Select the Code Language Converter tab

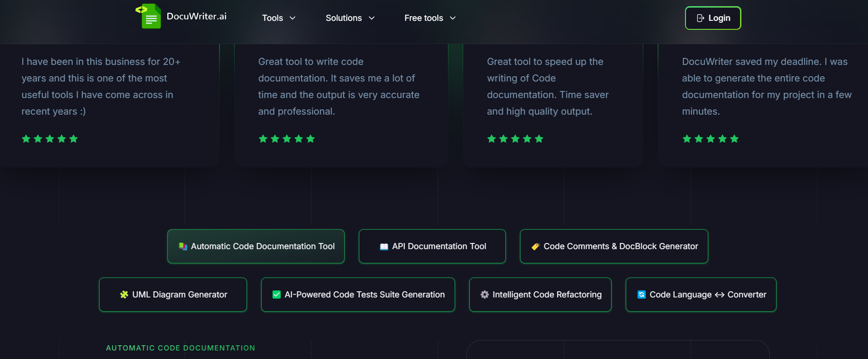click(701, 295)
